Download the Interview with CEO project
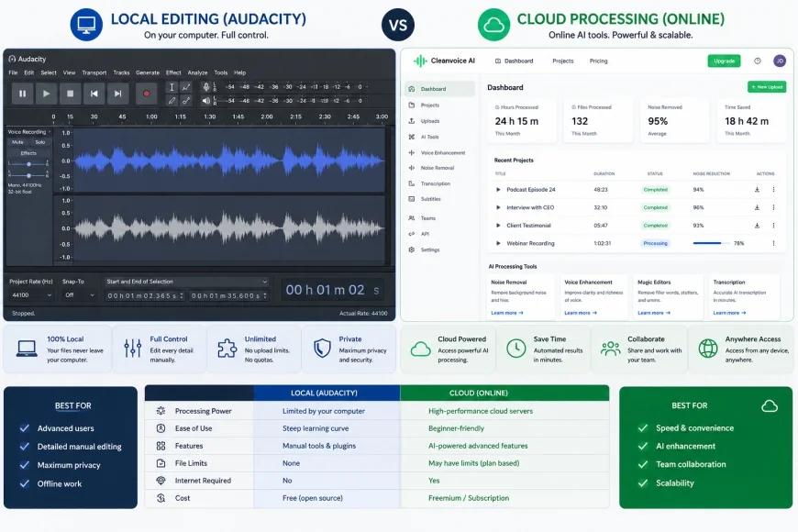The width and height of the screenshot is (798, 532). point(757,207)
